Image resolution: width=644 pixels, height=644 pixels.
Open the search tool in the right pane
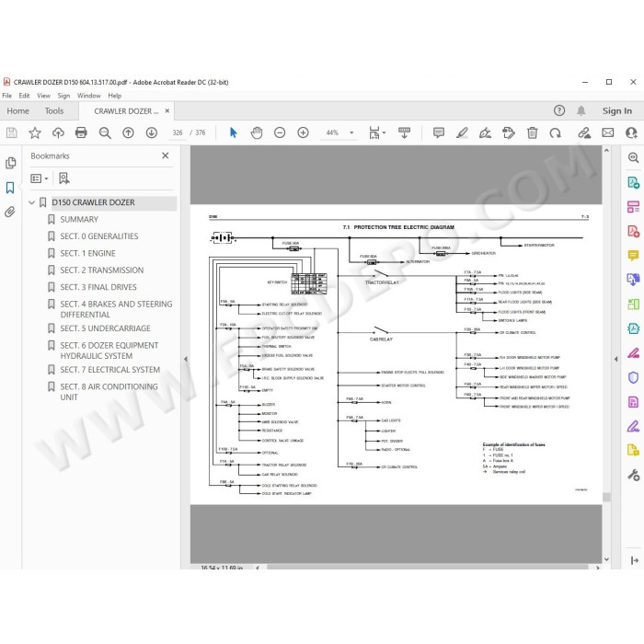pos(633,157)
